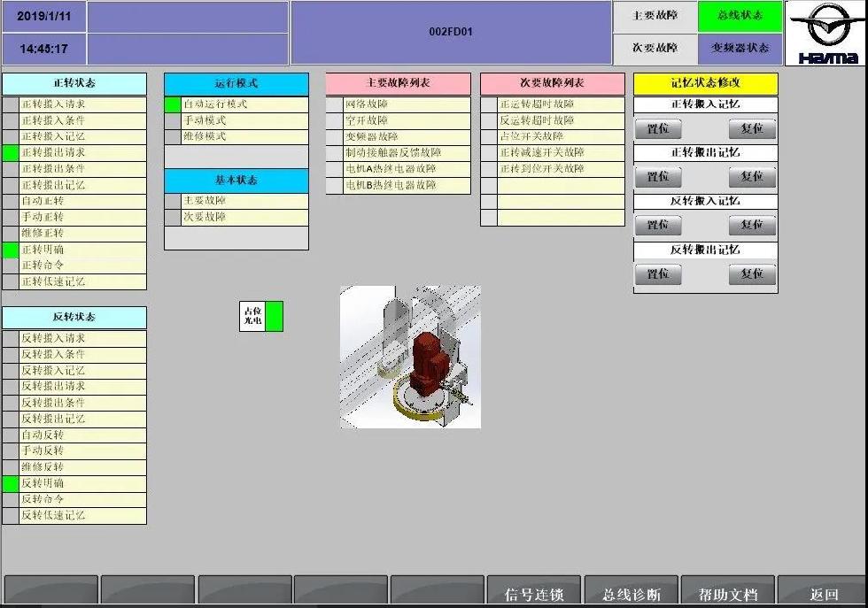
Task: Open the 总线诊断 page
Action: pos(631,594)
